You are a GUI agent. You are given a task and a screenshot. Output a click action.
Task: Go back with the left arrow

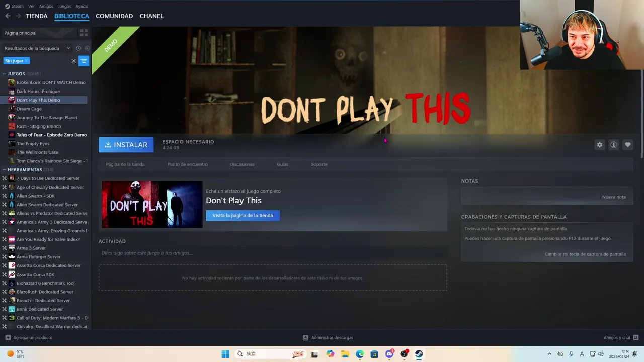8,16
